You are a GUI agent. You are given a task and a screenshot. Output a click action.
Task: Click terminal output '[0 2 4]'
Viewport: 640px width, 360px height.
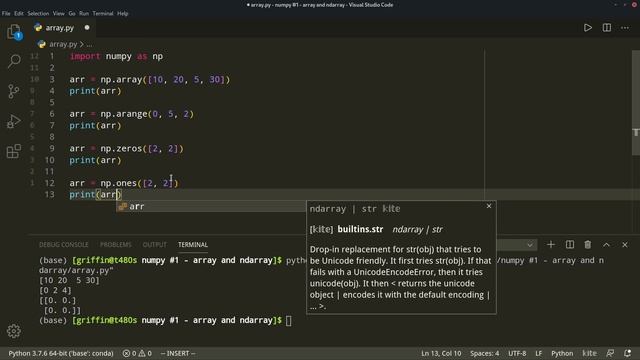[55, 290]
